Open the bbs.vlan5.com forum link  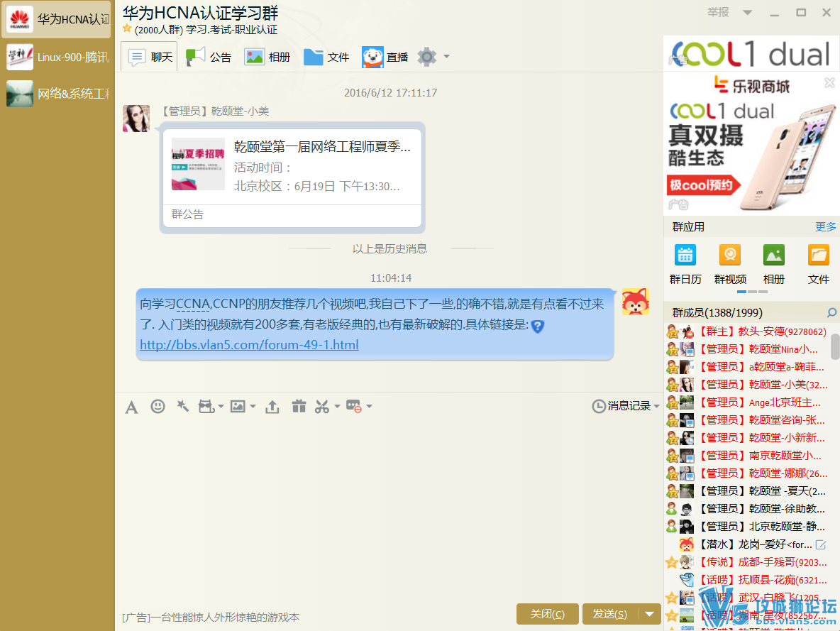tap(249, 345)
